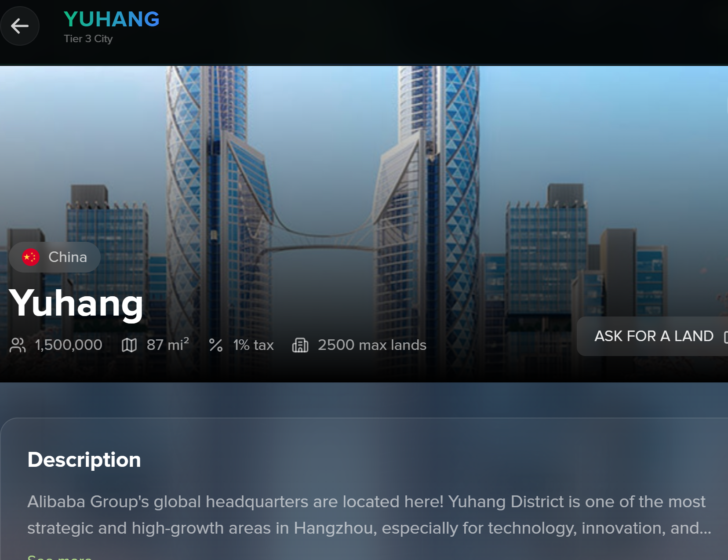Click the China flag icon
Screen dimensions: 728x560
click(x=31, y=257)
